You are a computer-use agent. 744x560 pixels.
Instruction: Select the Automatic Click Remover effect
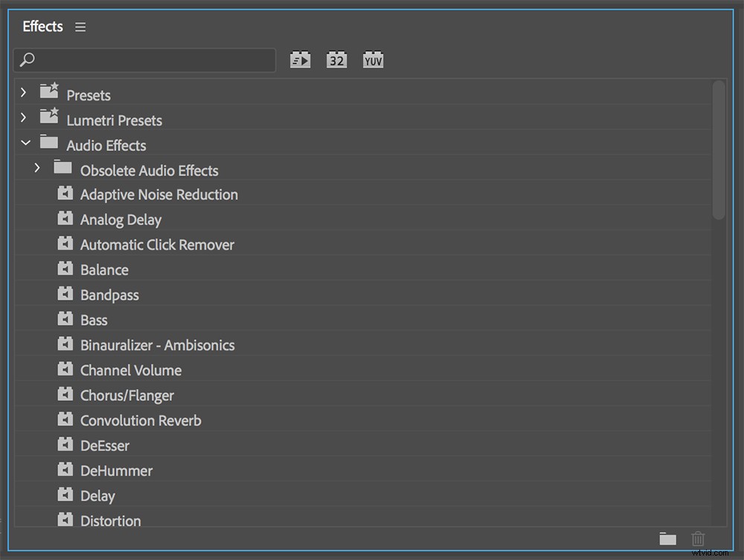(x=157, y=245)
